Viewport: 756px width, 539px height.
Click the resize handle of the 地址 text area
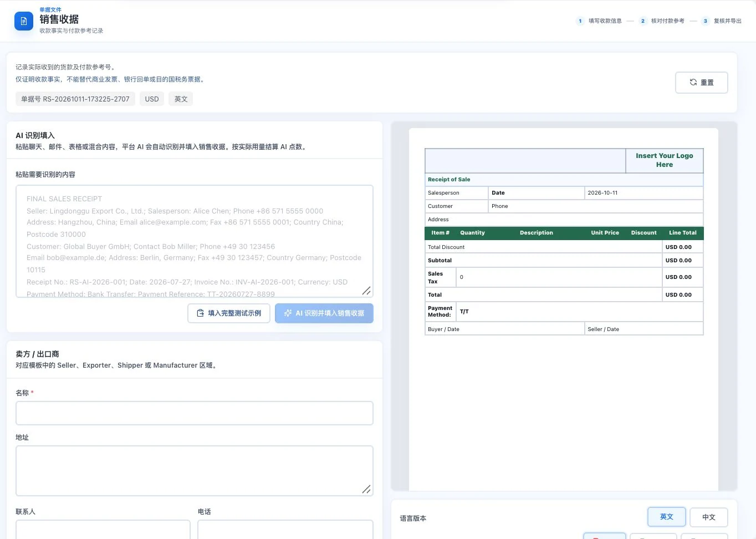coord(366,489)
